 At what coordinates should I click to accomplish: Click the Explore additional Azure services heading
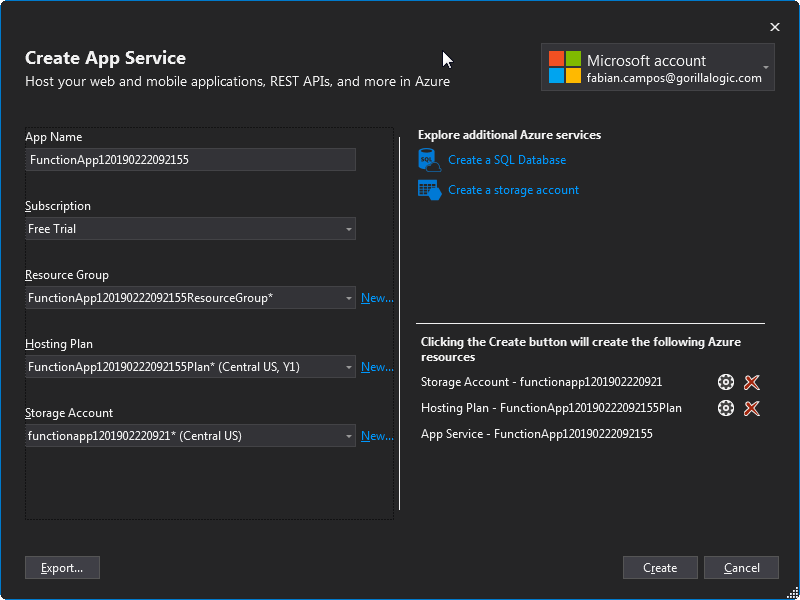(x=509, y=135)
